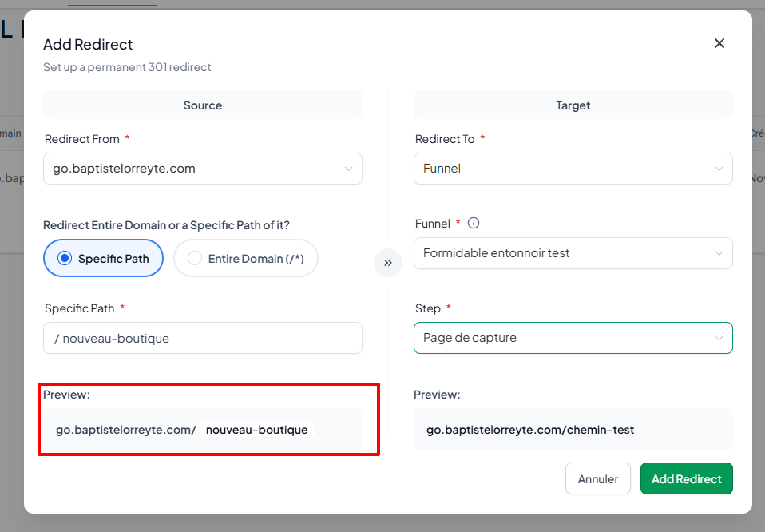765x532 pixels.
Task: Click the chevron arrow in Step field
Action: click(x=719, y=338)
